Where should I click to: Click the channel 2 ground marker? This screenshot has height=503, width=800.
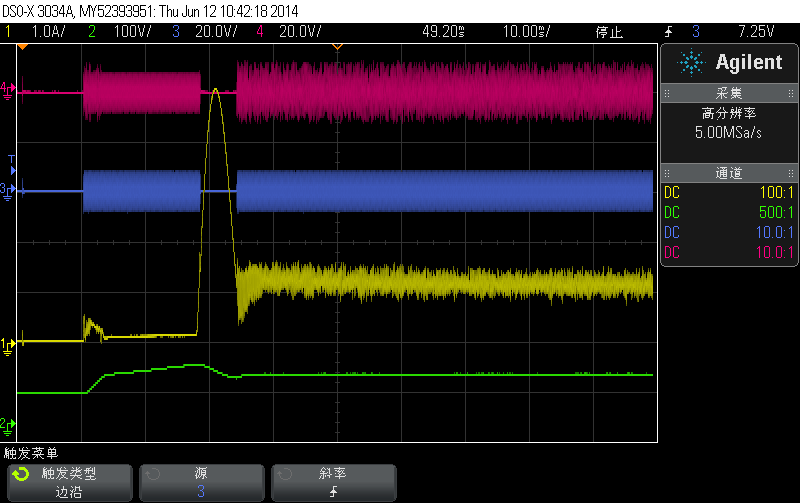(x=7, y=426)
